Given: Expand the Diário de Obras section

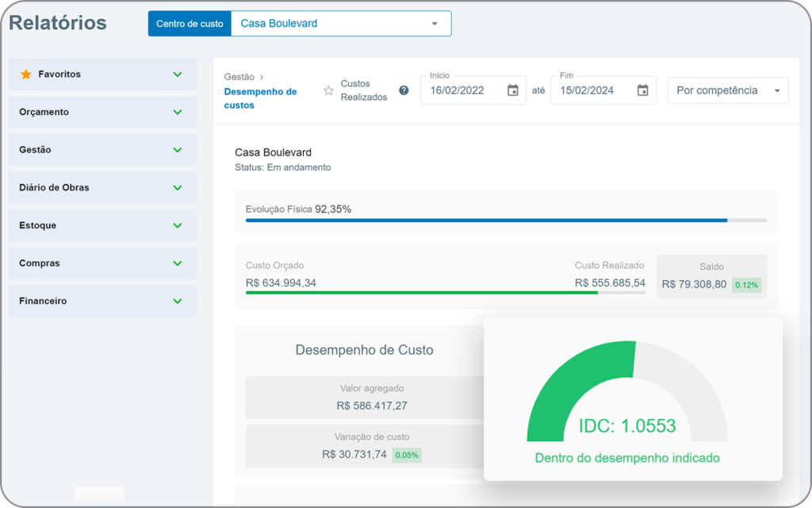Looking at the screenshot, I should click(178, 187).
